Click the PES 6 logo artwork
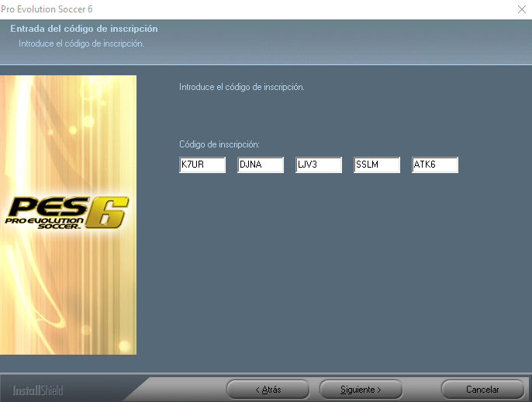The width and height of the screenshot is (532, 402). (x=67, y=213)
